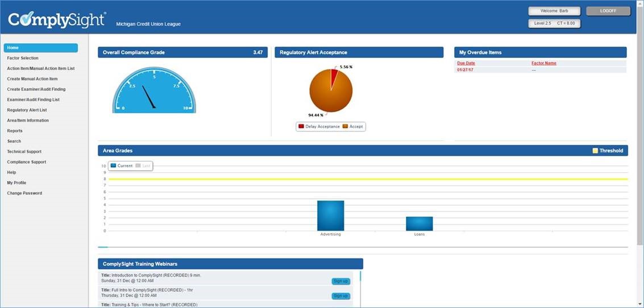Image resolution: width=644 pixels, height=308 pixels.
Task: Click the 3.47 grade value
Action: [258, 53]
